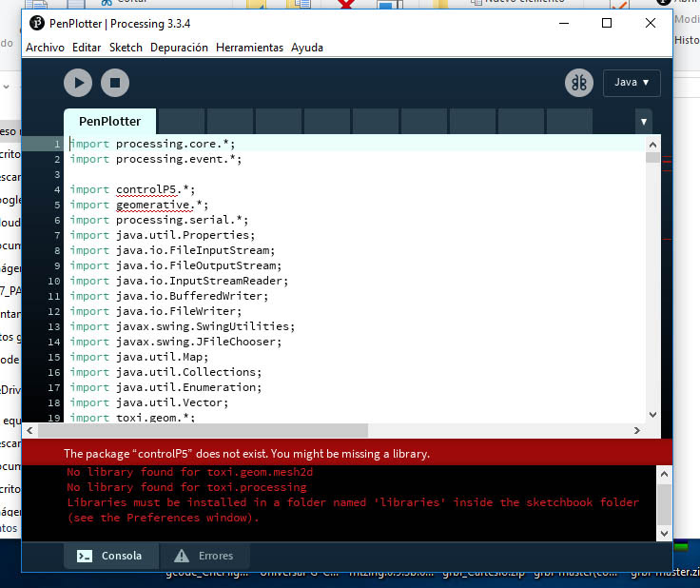700x588 pixels.
Task: Click 'import java.io.InputStreamReader;' line
Action: click(179, 281)
